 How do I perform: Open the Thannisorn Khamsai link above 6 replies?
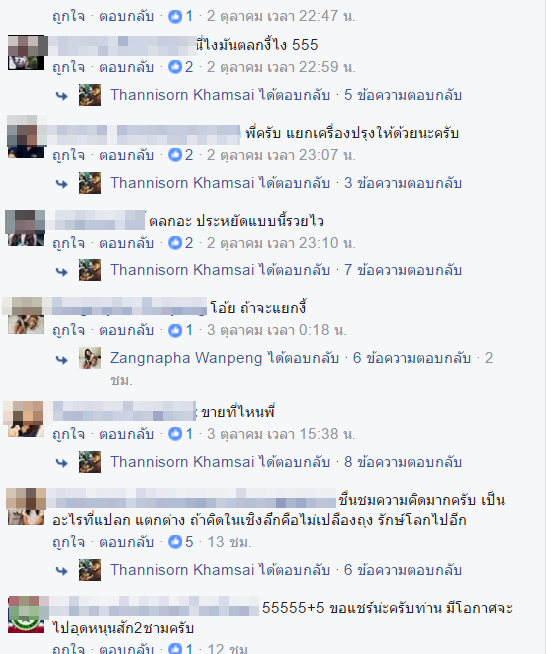pyautogui.click(x=182, y=570)
